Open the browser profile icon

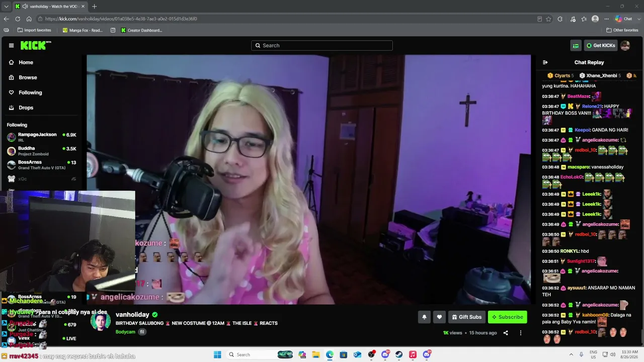pos(595,19)
